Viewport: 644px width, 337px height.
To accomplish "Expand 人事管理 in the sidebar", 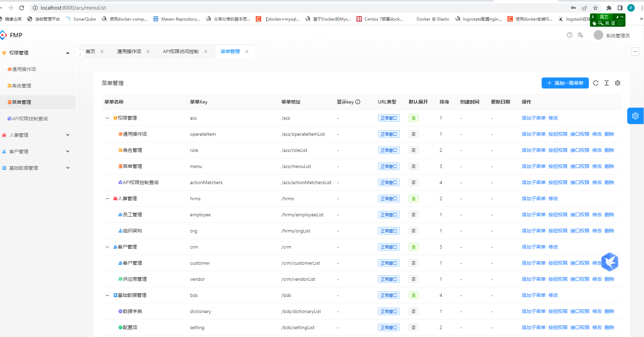I will tap(68, 135).
